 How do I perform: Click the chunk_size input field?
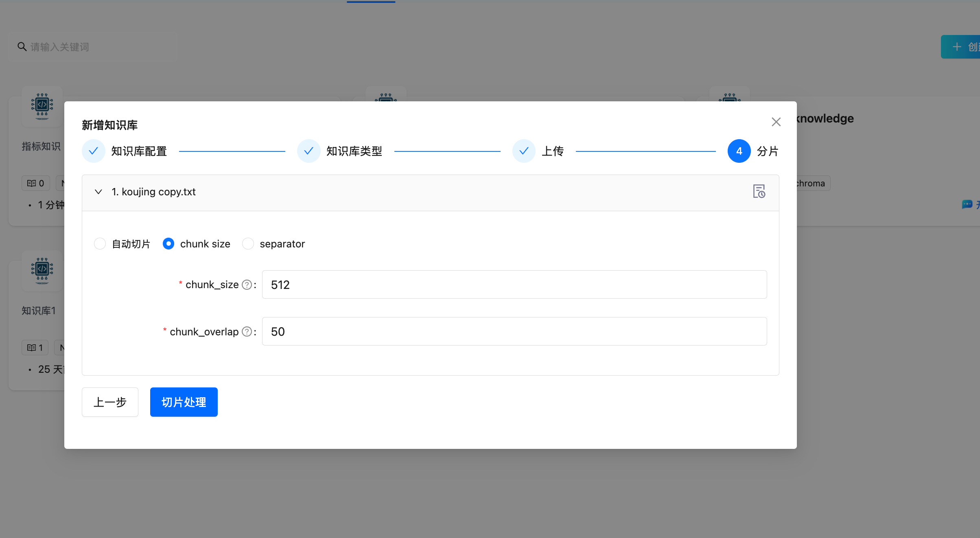pyautogui.click(x=514, y=285)
